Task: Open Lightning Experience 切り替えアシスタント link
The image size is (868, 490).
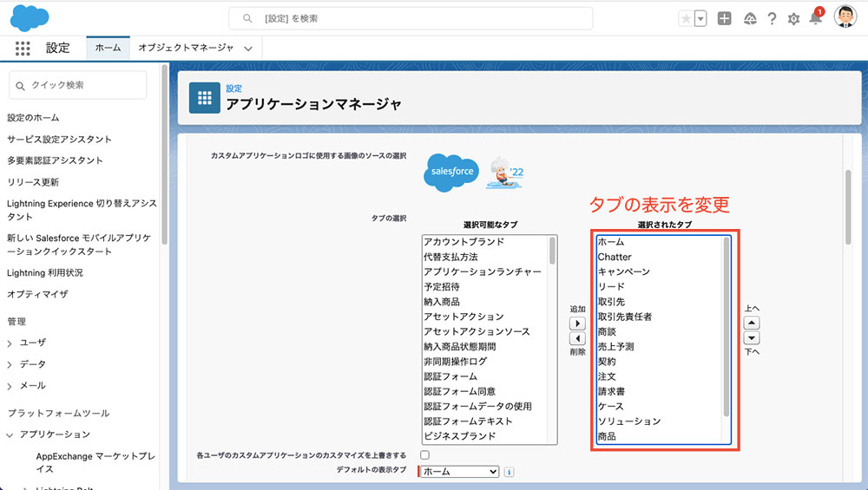Action: click(82, 210)
